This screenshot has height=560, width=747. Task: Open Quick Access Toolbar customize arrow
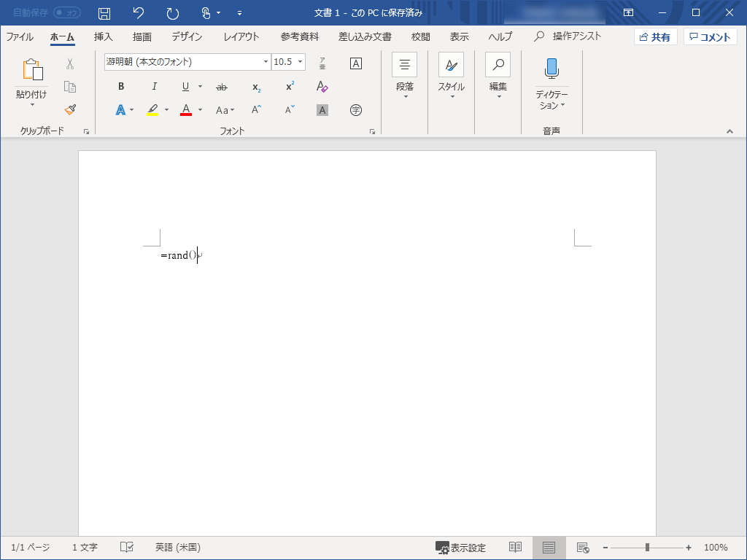click(x=239, y=13)
